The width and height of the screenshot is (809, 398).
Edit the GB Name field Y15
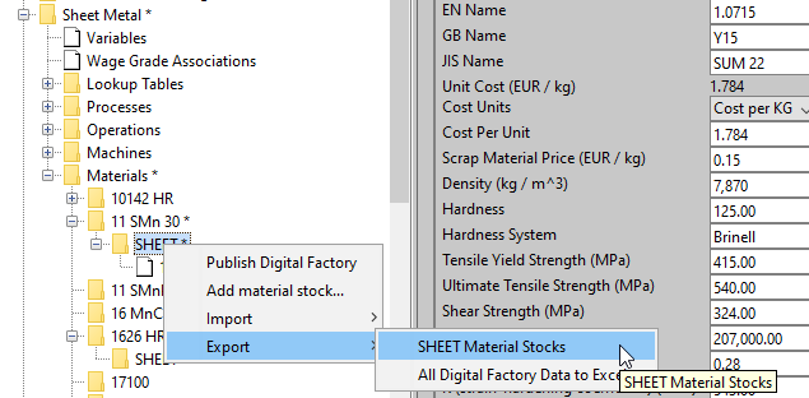pyautogui.click(x=759, y=37)
